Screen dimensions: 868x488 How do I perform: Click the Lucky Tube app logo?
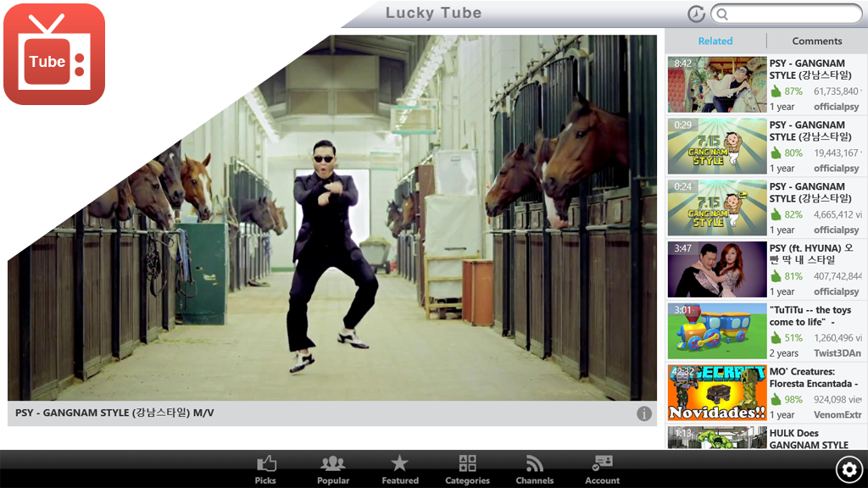pyautogui.click(x=54, y=54)
